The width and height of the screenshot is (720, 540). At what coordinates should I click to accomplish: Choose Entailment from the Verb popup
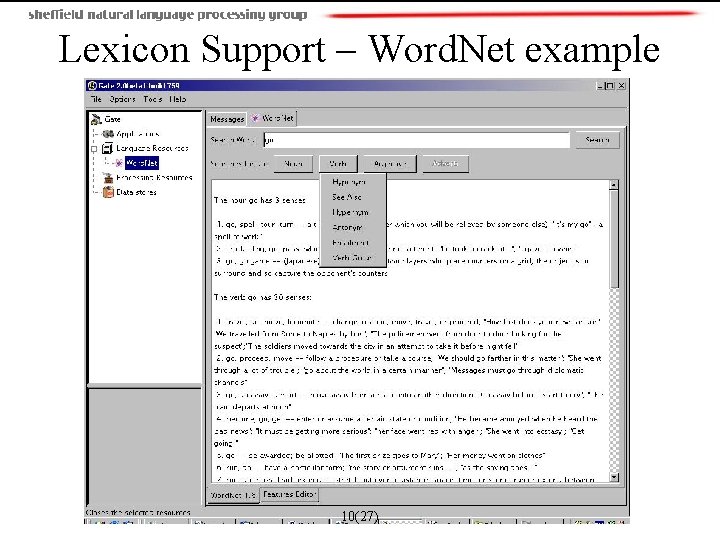351,243
